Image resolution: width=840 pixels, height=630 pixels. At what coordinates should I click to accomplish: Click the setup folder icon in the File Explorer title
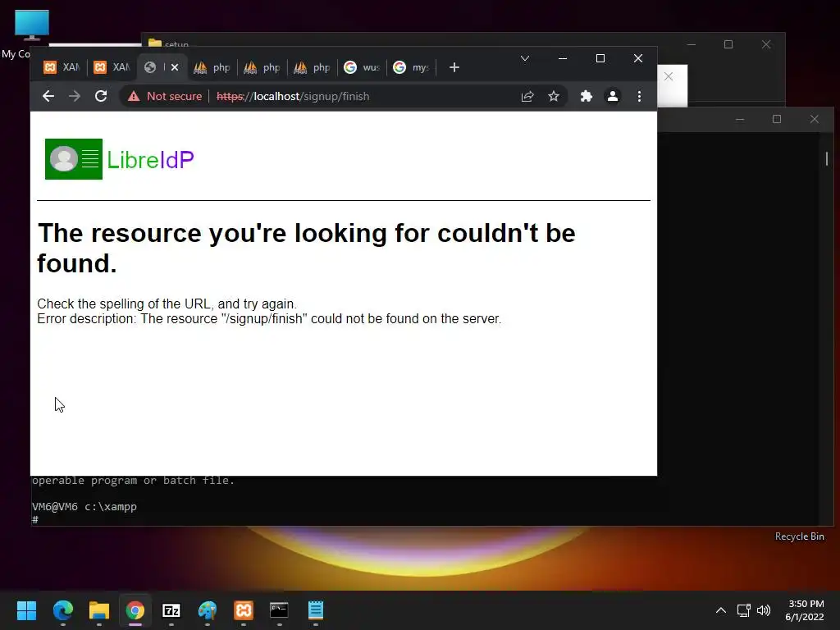coord(155,43)
